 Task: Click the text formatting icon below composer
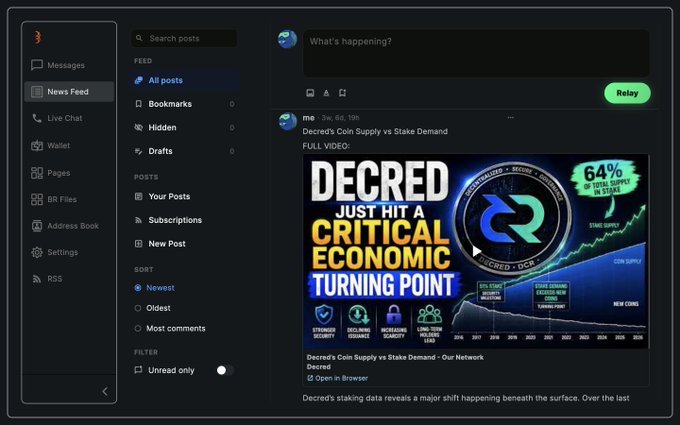point(326,93)
